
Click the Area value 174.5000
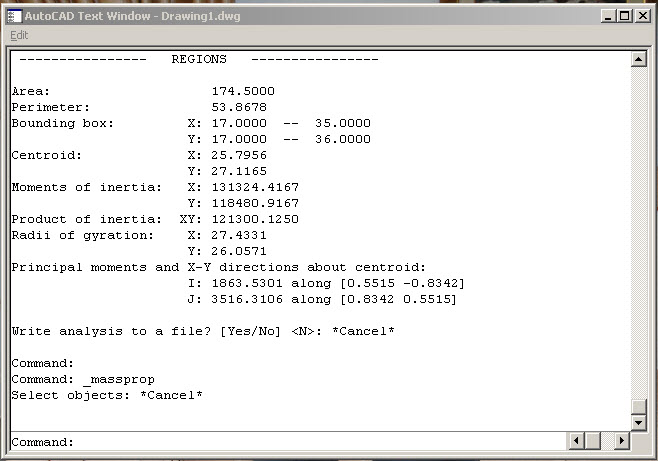pos(243,91)
